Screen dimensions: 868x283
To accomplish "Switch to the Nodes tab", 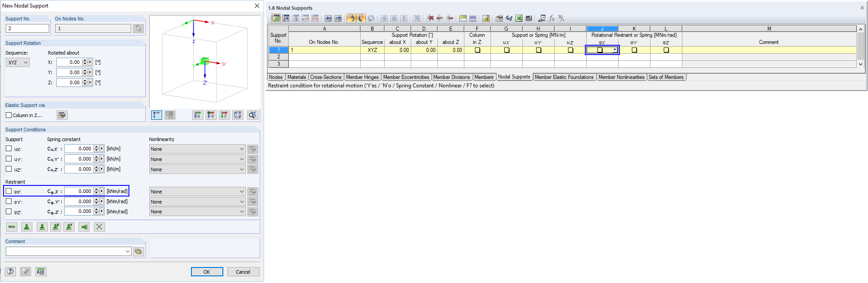I will [x=276, y=77].
